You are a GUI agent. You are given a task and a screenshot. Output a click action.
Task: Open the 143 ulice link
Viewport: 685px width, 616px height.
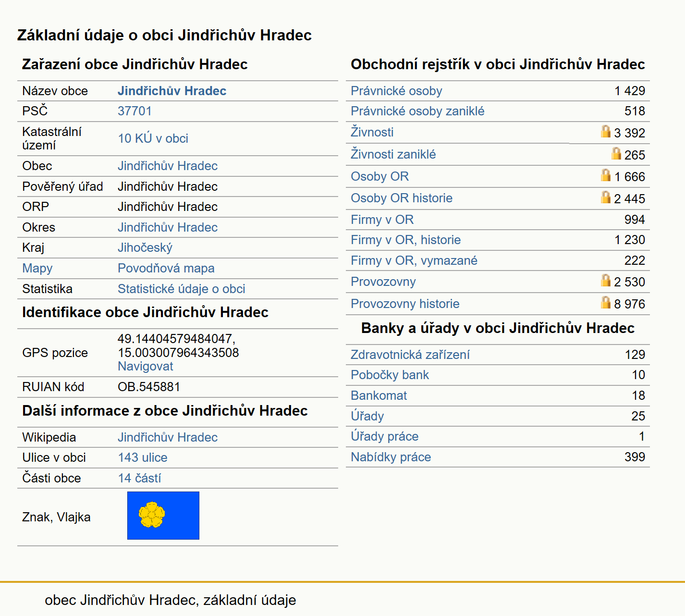pos(143,457)
